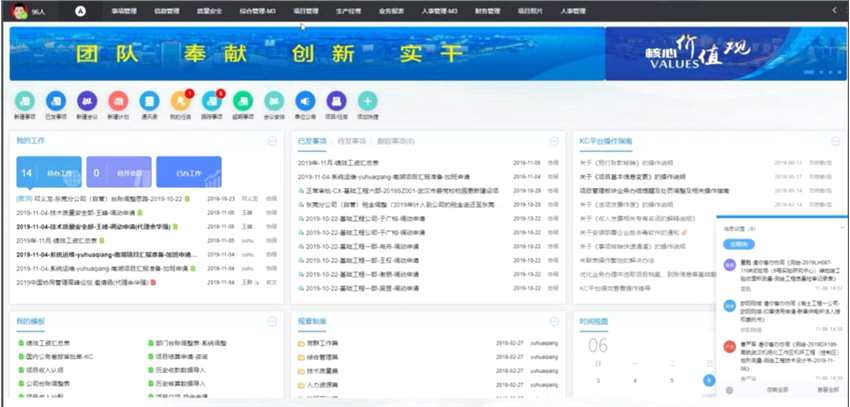Click the purple card showing 0
Image resolution: width=850 pixels, height=407 pixels.
tap(119, 172)
